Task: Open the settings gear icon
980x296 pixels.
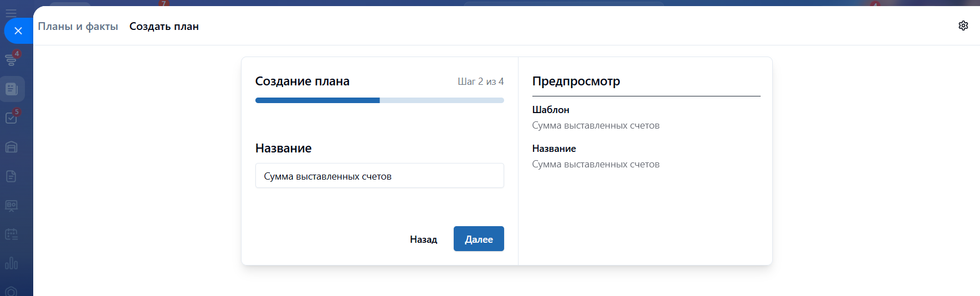Action: pyautogui.click(x=963, y=25)
